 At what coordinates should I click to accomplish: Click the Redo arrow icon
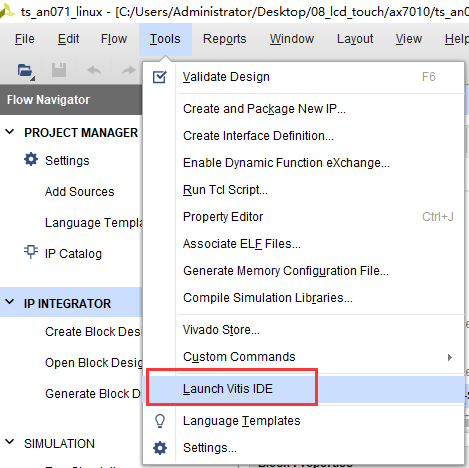128,70
